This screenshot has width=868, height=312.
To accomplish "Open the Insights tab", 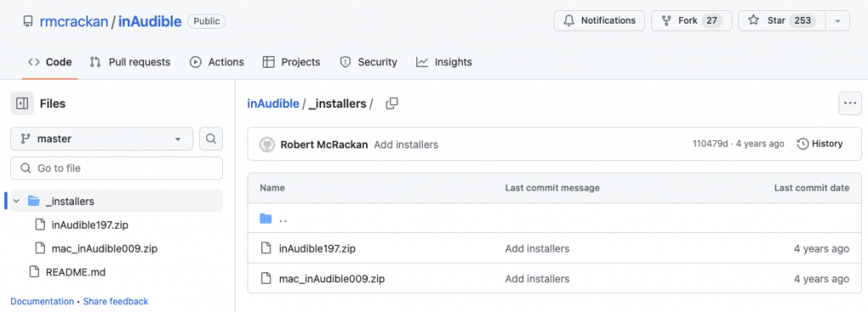I will [444, 62].
